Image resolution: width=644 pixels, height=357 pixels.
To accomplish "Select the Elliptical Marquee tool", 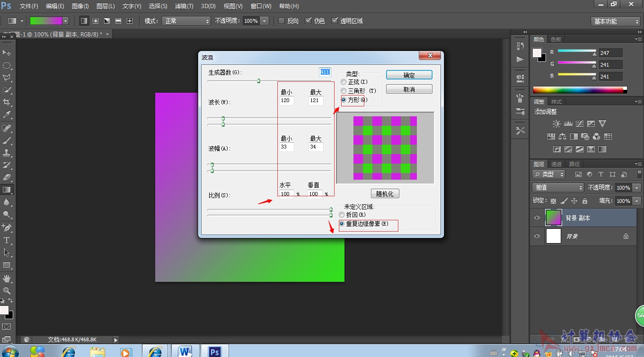I will 7,65.
